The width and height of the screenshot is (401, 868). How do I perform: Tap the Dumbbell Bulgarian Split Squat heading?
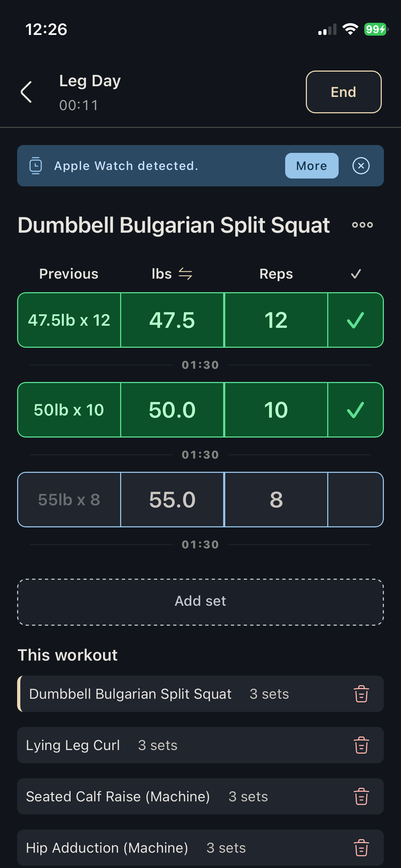(x=174, y=226)
